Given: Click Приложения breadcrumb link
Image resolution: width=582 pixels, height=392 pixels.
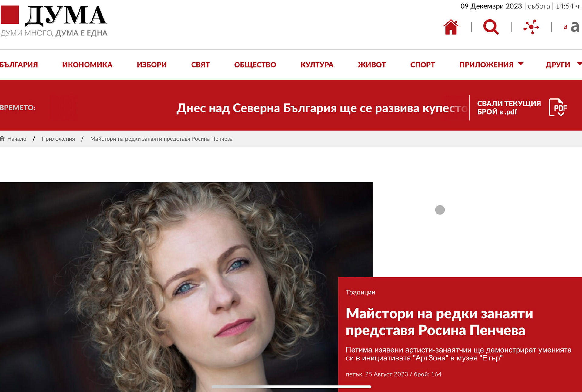Looking at the screenshot, I should click(58, 139).
